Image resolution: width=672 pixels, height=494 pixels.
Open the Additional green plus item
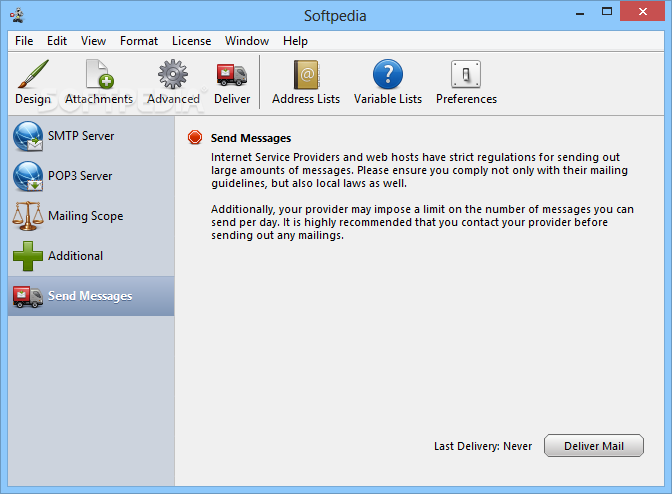coord(91,256)
